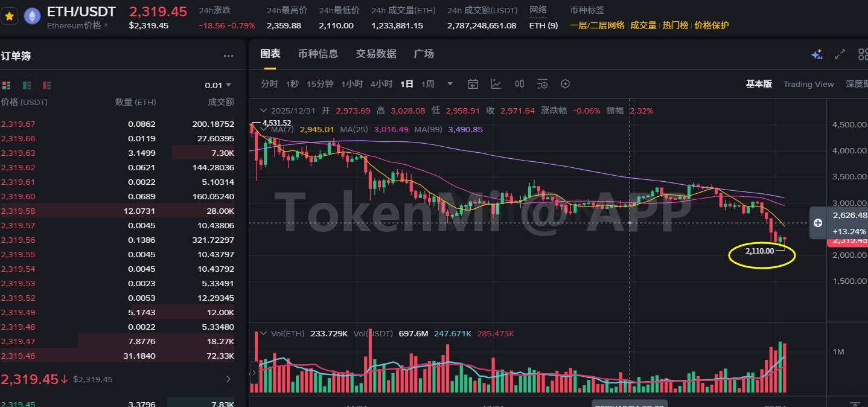Image resolution: width=868 pixels, height=407 pixels.
Task: Expand more time intervals dropdown arrow
Action: pos(450,84)
